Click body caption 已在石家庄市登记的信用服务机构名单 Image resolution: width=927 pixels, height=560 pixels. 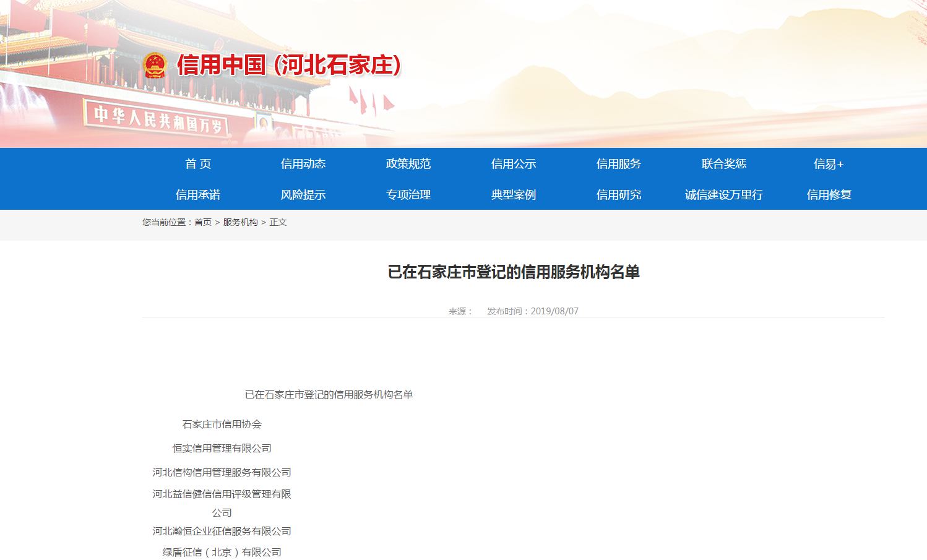[329, 394]
